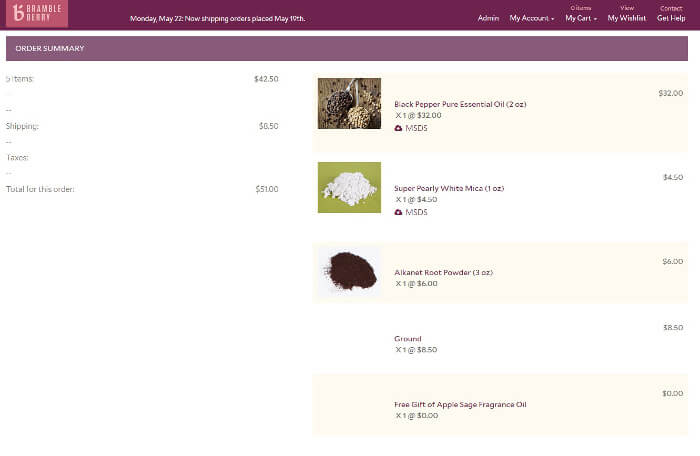Click the shipping notice in the top banner
The height and width of the screenshot is (456, 700).
[217, 18]
